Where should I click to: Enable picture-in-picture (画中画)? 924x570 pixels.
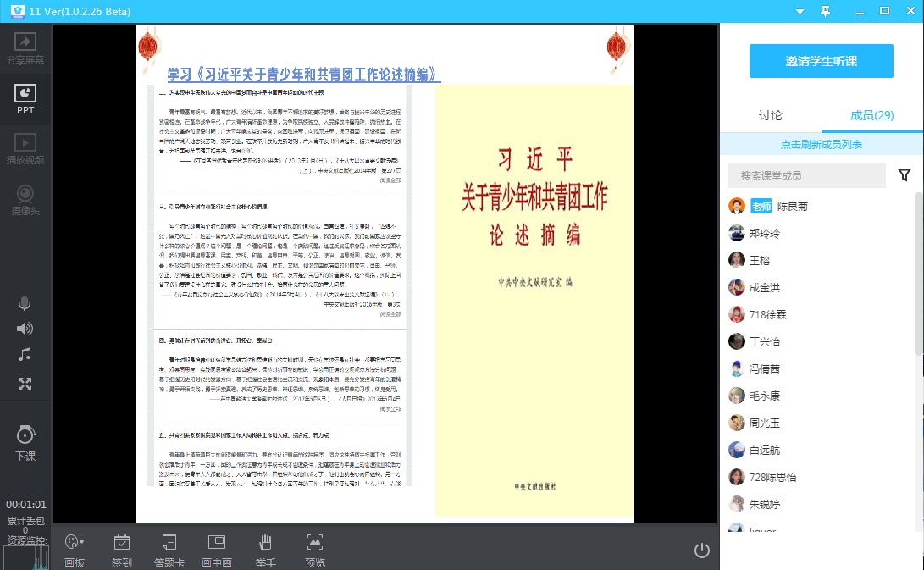tap(217, 551)
